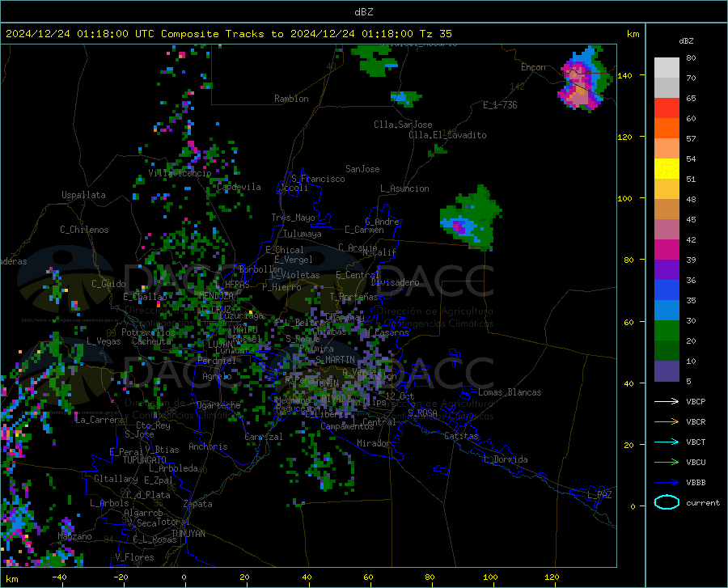
Task: Click the Catitas label
Action: pos(462,436)
